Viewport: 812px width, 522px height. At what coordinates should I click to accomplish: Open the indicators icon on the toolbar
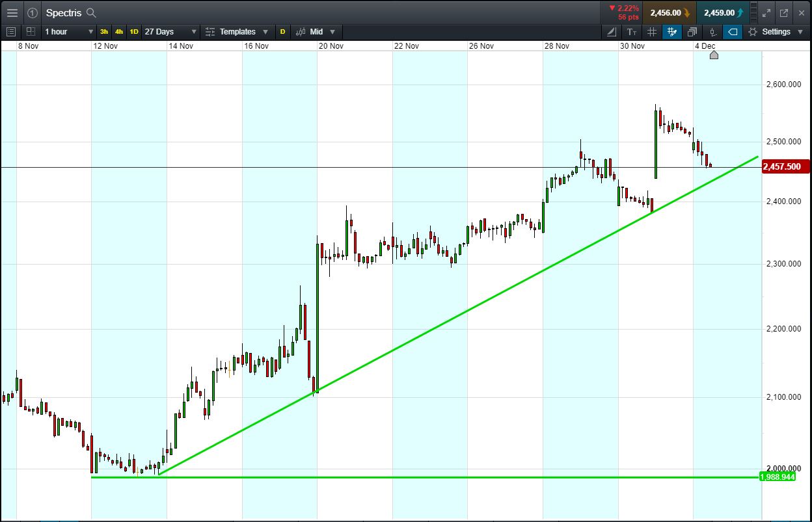pos(712,31)
